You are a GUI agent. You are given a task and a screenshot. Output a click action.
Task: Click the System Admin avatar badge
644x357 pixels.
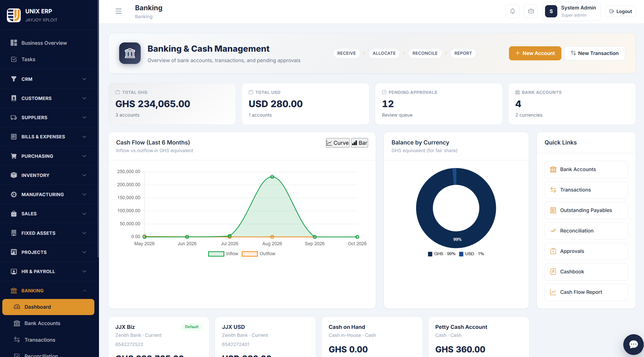tap(551, 11)
